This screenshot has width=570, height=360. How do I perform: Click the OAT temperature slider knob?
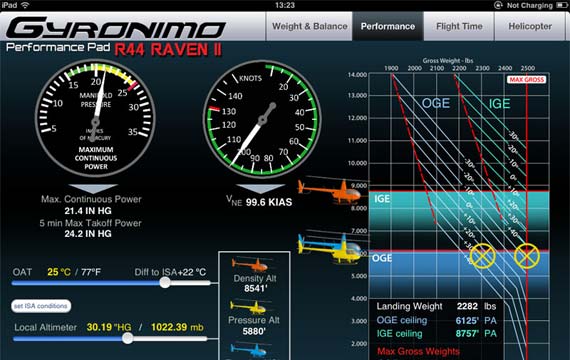(165, 283)
